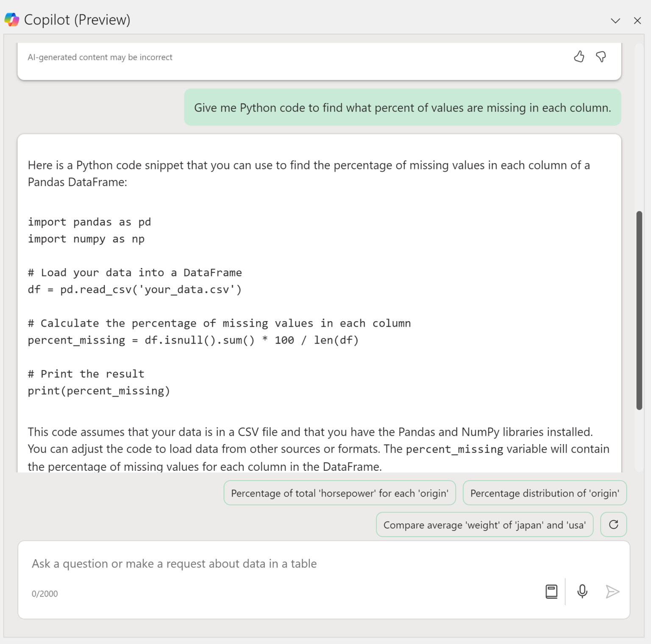Click the pd.read_csv code line

point(135,290)
